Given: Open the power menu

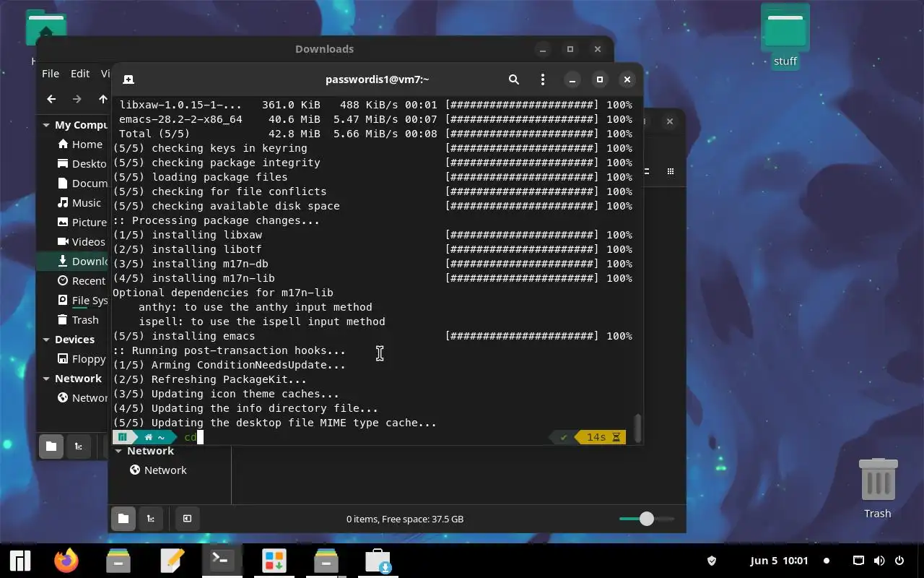Looking at the screenshot, I should [899, 561].
